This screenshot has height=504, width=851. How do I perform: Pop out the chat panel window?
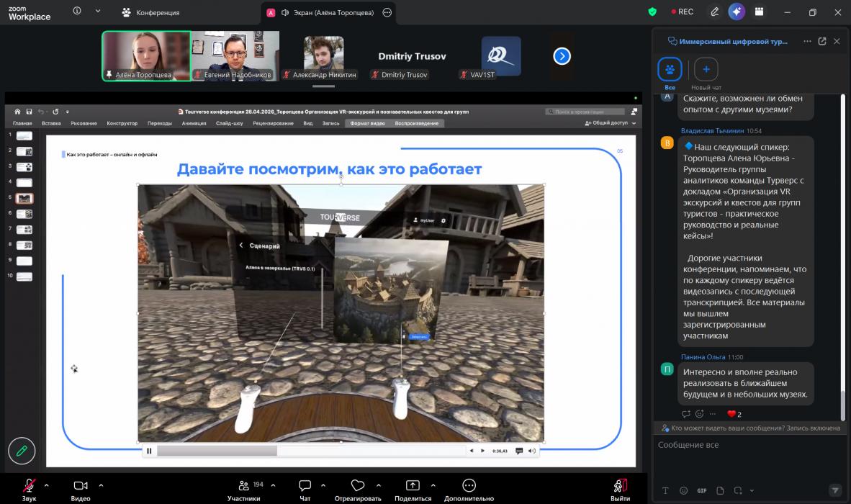tap(821, 41)
